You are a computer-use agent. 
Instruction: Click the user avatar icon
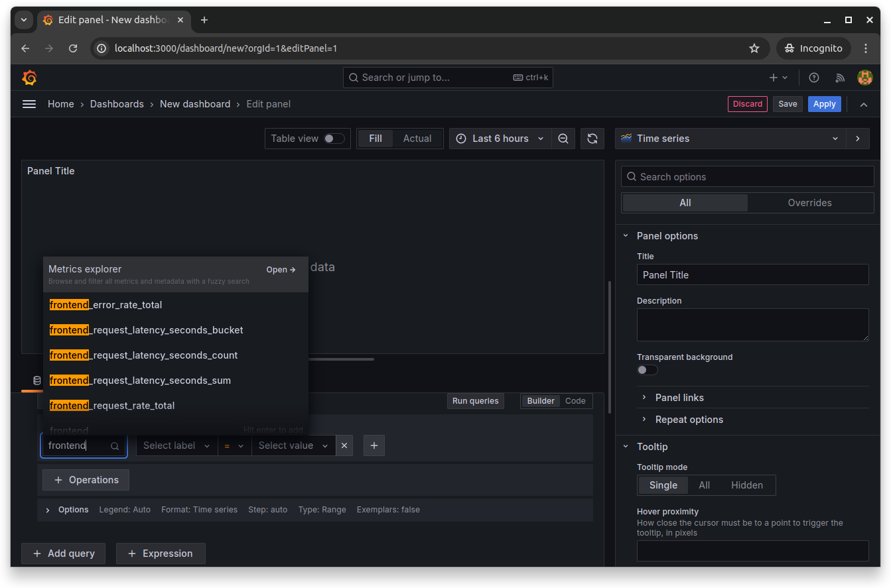[x=864, y=78]
